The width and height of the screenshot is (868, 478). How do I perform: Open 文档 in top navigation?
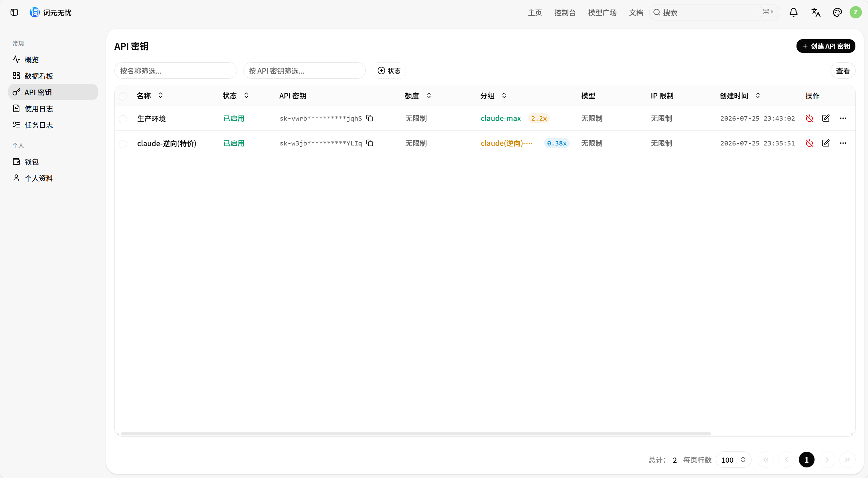click(636, 13)
